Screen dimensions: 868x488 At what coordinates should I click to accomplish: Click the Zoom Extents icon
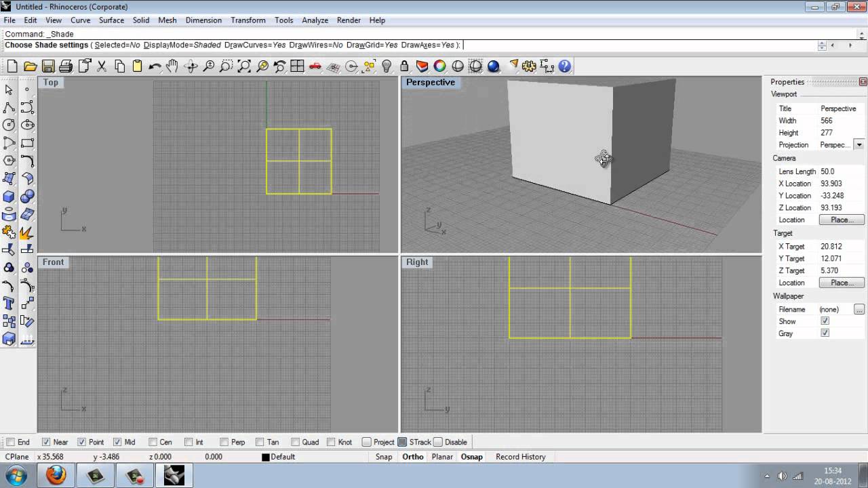[244, 66]
